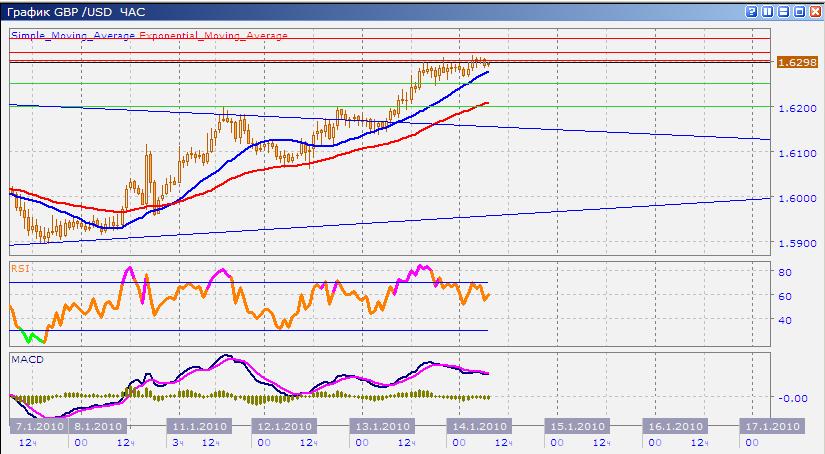The image size is (825, 454).
Task: Select the 17.1.2010 date marker
Action: click(769, 425)
